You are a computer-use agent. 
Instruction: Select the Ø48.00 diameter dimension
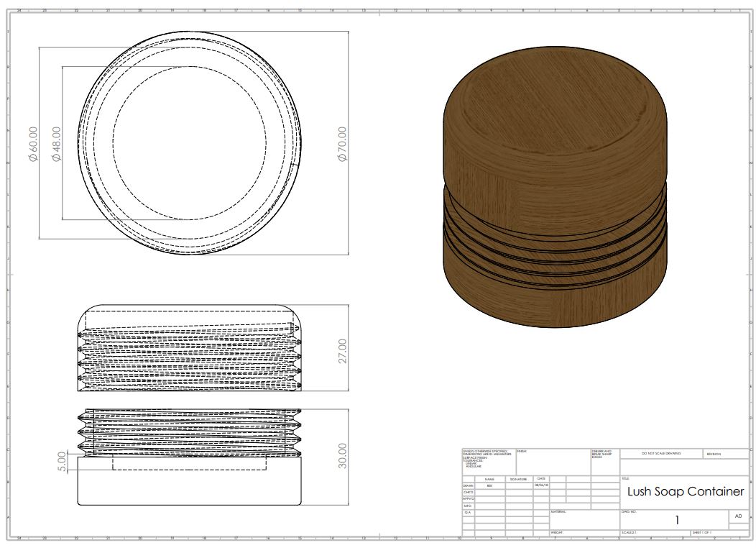(56, 143)
